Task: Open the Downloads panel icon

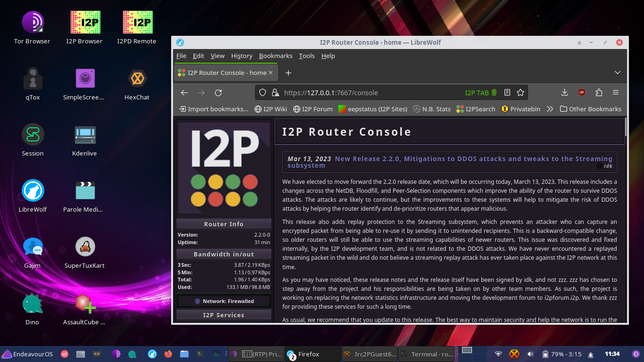Action: [x=564, y=93]
